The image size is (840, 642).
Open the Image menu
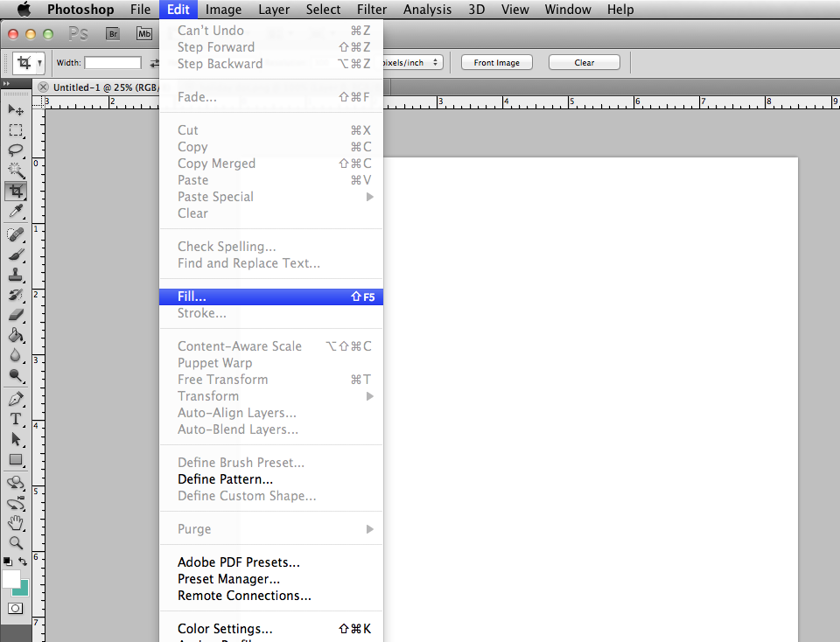click(x=223, y=10)
